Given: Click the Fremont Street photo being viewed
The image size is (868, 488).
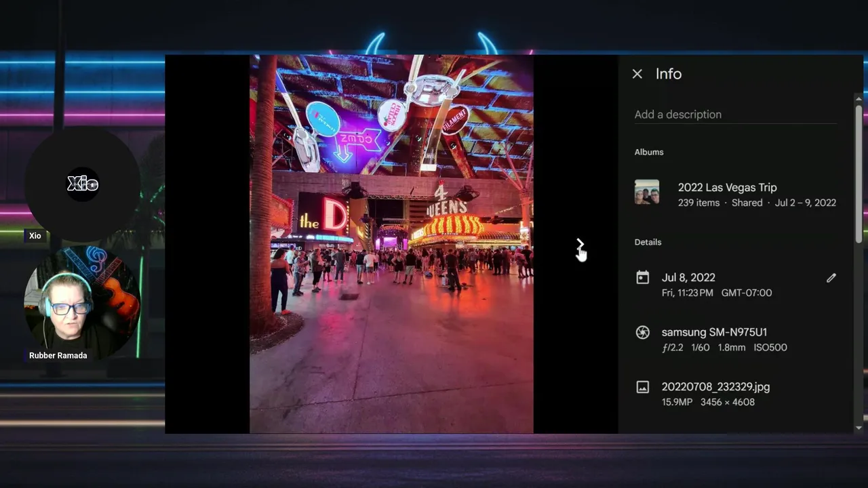Looking at the screenshot, I should coord(391,244).
